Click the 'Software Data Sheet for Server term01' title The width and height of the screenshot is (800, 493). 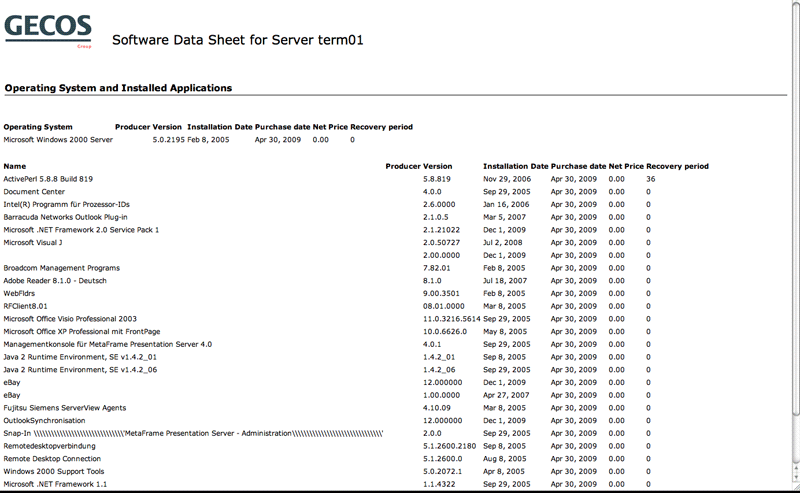click(237, 40)
